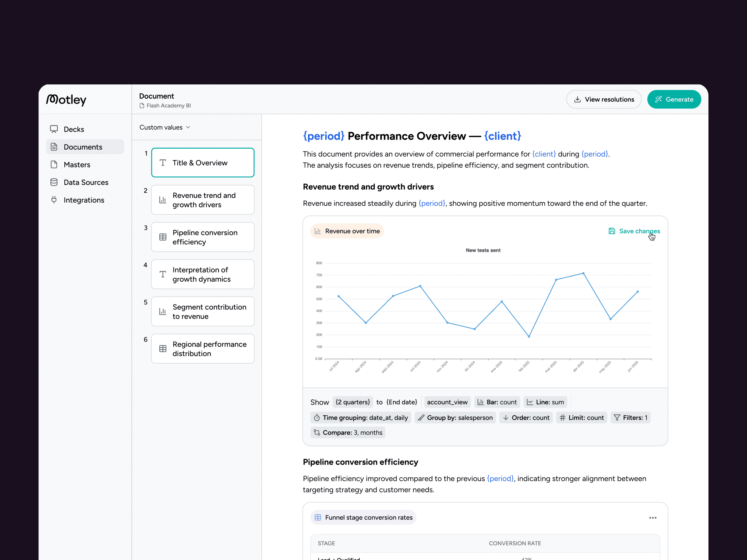Select the Title & Overview section
Image resolution: width=747 pixels, height=560 pixels.
pos(203,163)
